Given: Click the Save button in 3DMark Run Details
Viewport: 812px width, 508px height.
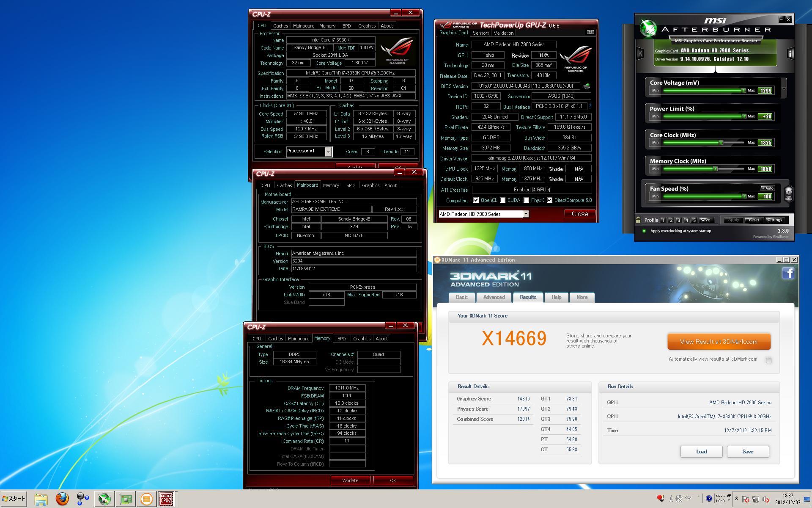Looking at the screenshot, I should pos(748,452).
